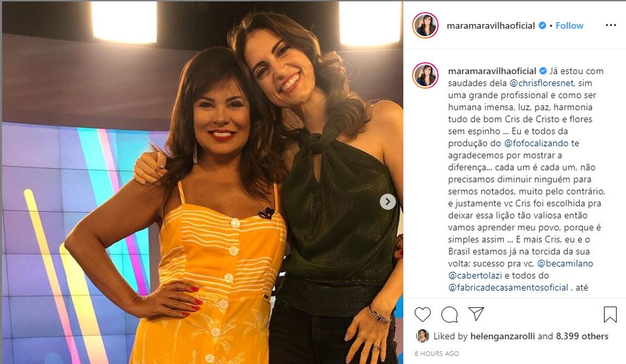The image size is (626, 364).
Task: Open comments with the speech bubble icon
Action: pyautogui.click(x=449, y=315)
